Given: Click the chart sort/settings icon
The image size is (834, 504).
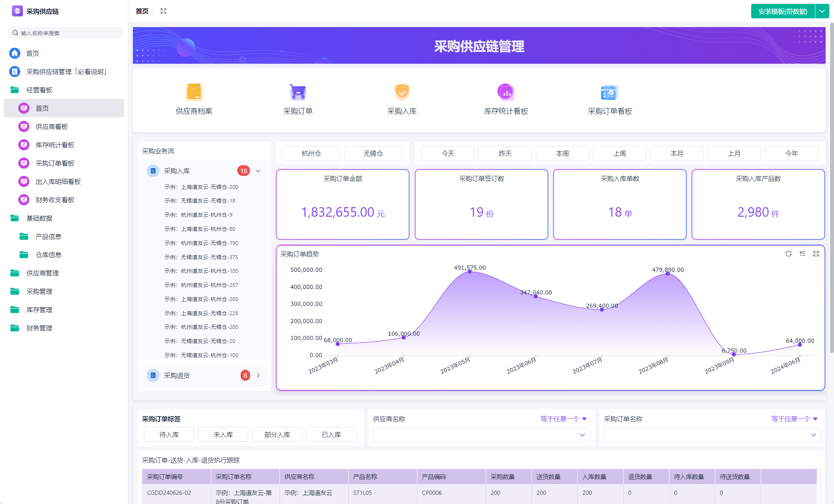Looking at the screenshot, I should (802, 254).
